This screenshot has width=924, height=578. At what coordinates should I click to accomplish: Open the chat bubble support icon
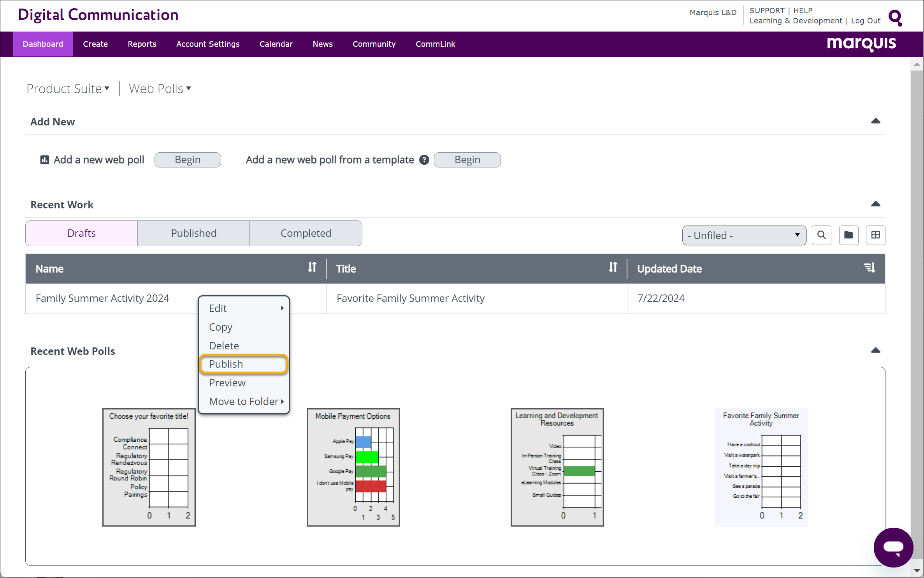893,547
